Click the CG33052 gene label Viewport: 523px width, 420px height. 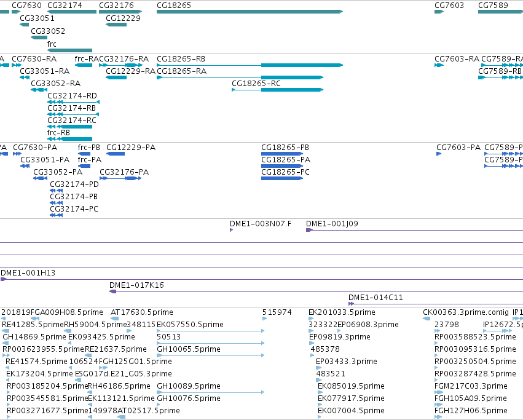click(x=48, y=31)
